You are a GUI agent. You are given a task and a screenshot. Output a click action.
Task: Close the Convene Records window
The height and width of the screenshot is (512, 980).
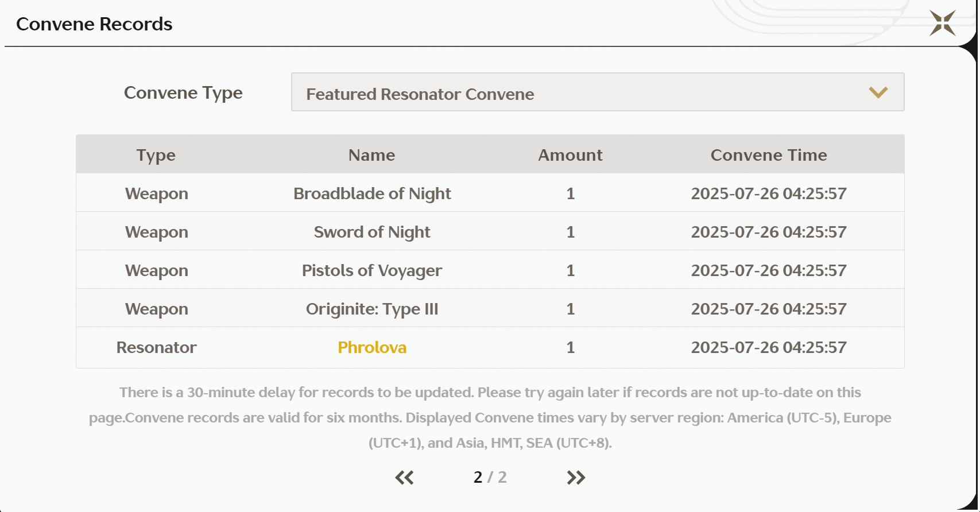pyautogui.click(x=942, y=24)
